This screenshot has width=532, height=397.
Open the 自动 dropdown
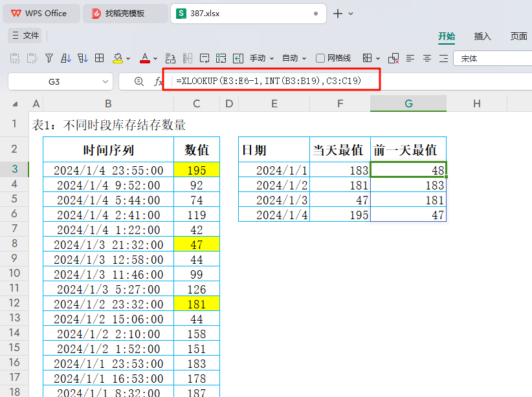[x=294, y=58]
